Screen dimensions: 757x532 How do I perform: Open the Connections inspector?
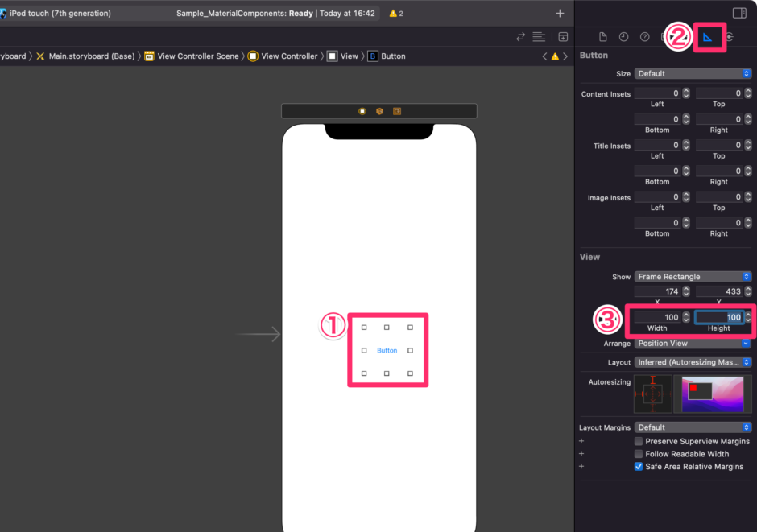[x=730, y=36]
